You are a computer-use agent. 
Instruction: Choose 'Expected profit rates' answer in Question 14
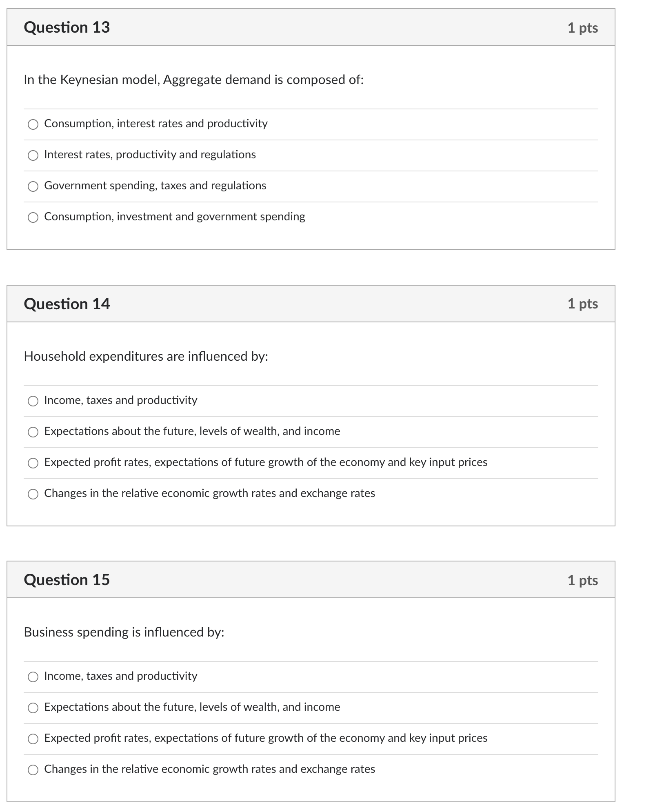33,463
